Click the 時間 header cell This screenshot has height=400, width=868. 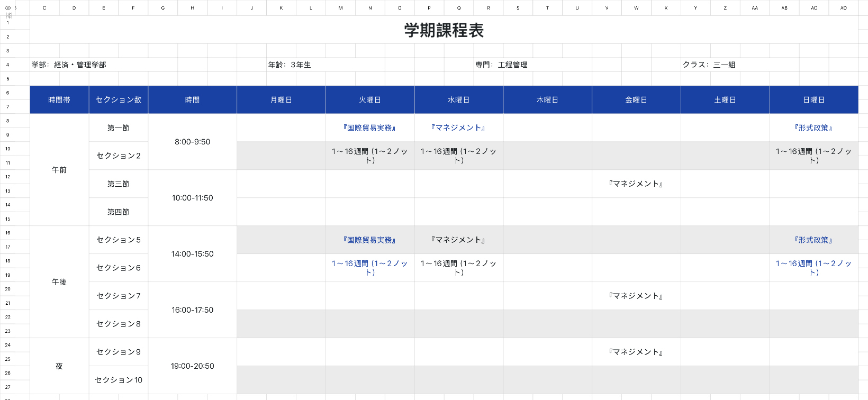pyautogui.click(x=193, y=99)
